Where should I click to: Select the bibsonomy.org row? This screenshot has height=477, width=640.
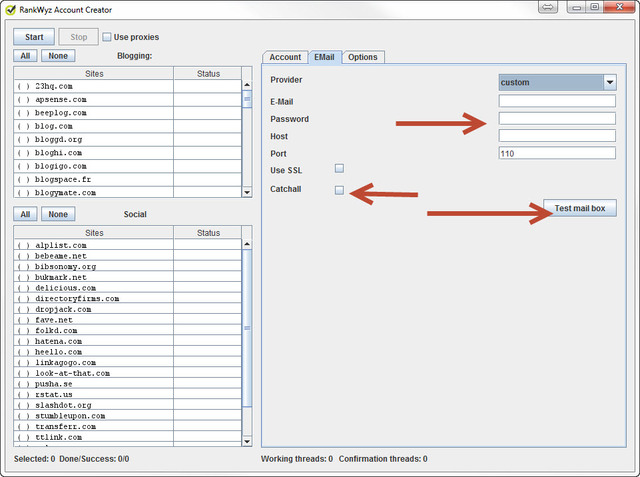pyautogui.click(x=128, y=266)
